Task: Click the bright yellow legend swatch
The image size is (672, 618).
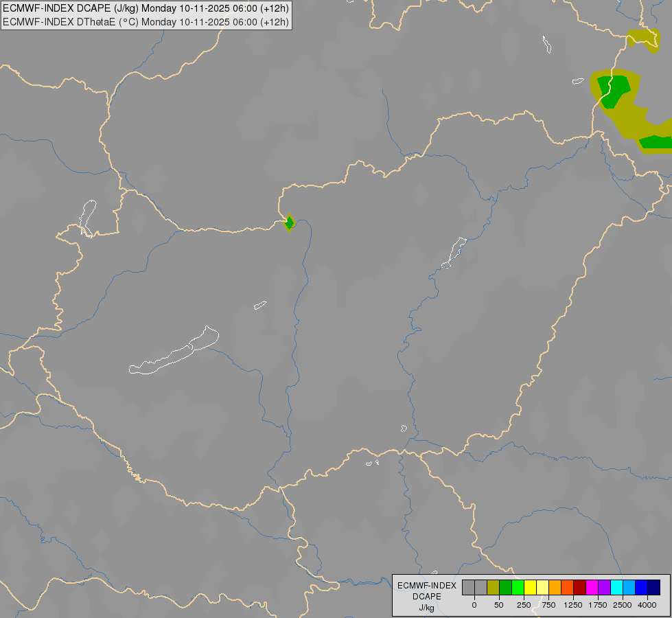Action: [x=531, y=587]
